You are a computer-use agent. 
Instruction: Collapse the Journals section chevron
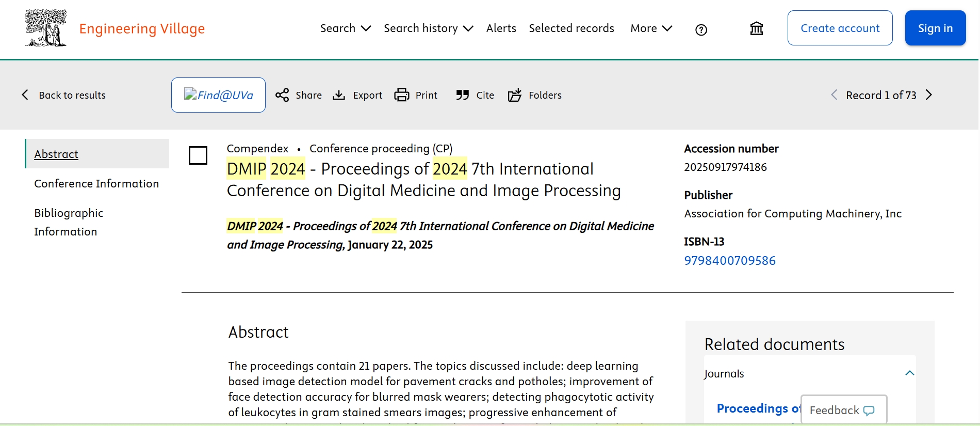[910, 373]
